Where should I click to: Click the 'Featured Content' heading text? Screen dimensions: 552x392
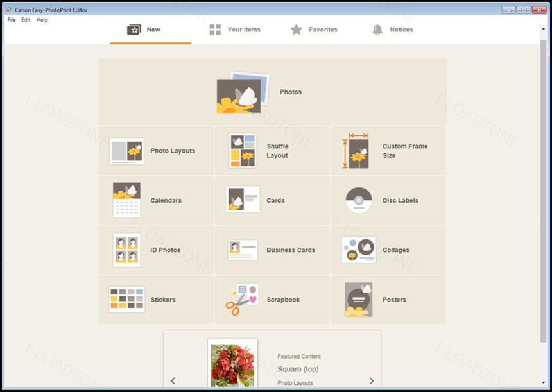click(x=299, y=357)
